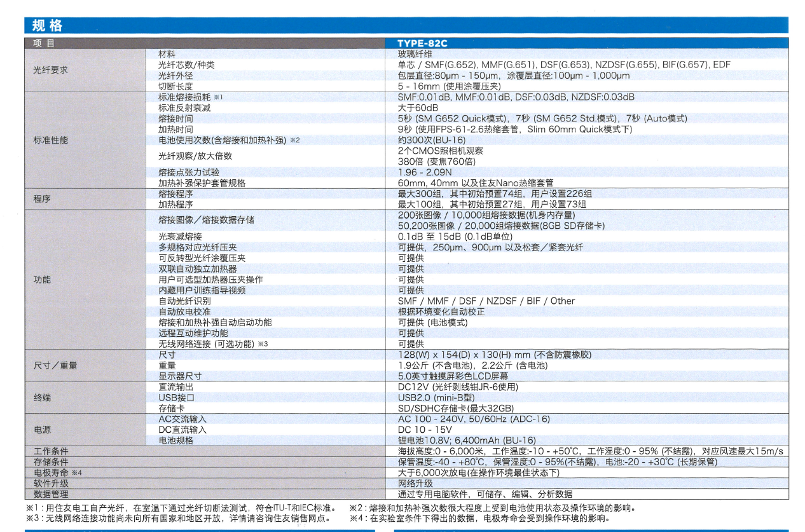Select the 程序 category cell
The height and width of the screenshot is (532, 805).
42,199
